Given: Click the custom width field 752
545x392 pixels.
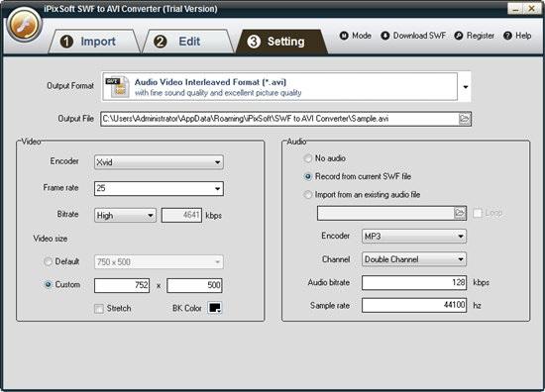Looking at the screenshot, I should coord(122,285).
